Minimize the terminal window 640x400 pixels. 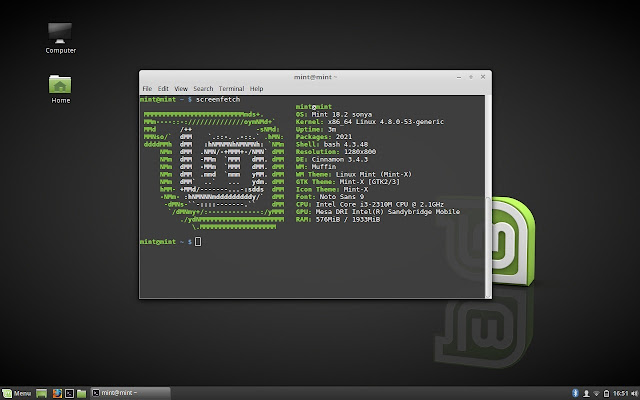click(x=459, y=77)
